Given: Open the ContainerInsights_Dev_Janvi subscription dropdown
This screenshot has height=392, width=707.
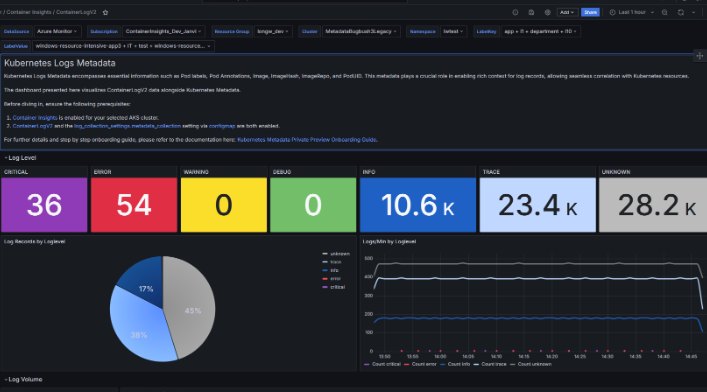Looking at the screenshot, I should coord(164,32).
